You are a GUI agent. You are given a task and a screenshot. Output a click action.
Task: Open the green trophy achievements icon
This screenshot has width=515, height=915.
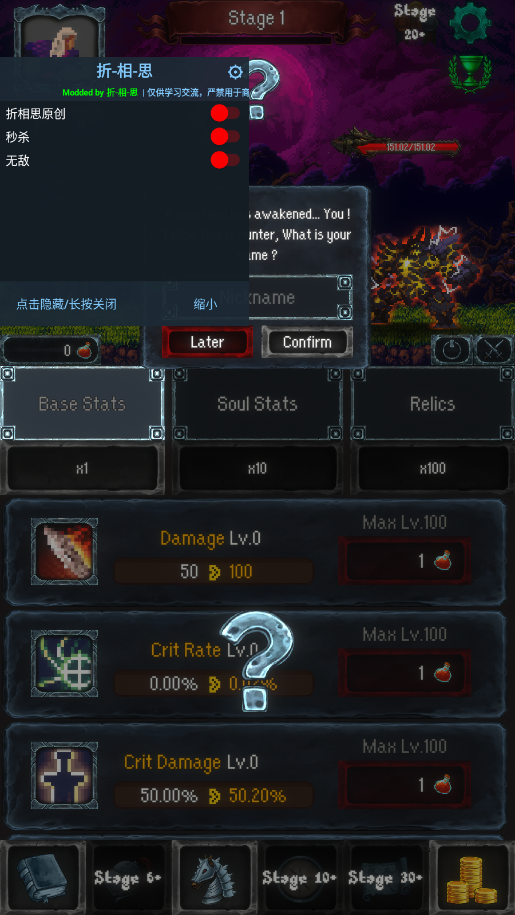(470, 72)
